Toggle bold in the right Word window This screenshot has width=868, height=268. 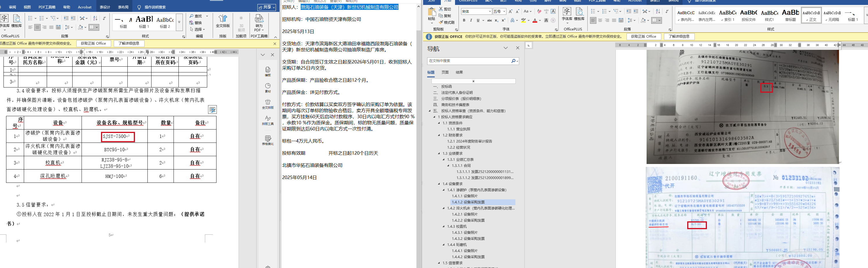464,21
